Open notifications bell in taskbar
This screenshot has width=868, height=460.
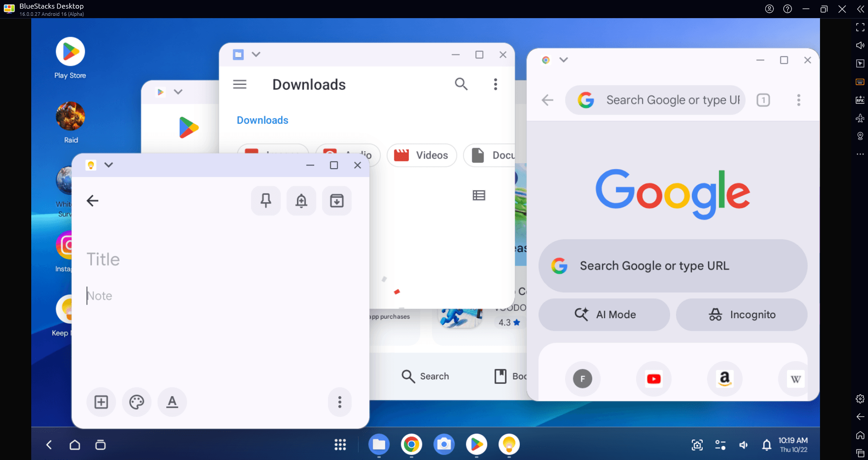click(x=767, y=445)
